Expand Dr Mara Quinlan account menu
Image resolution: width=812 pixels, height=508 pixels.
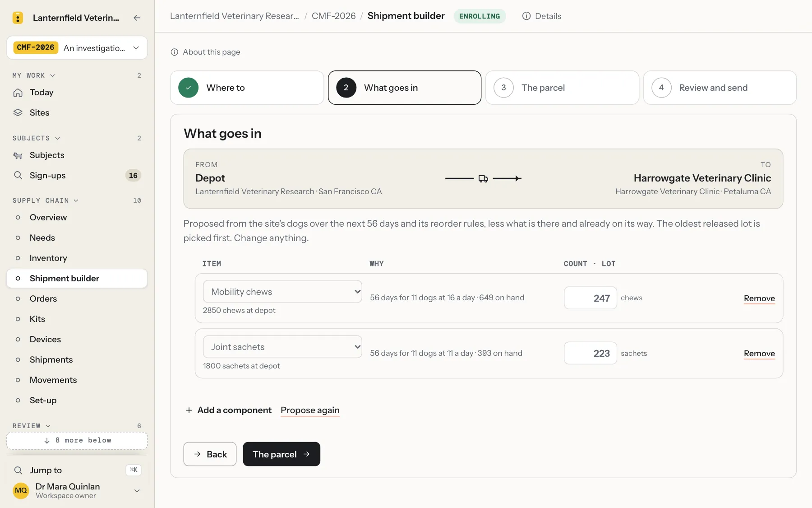tap(137, 491)
